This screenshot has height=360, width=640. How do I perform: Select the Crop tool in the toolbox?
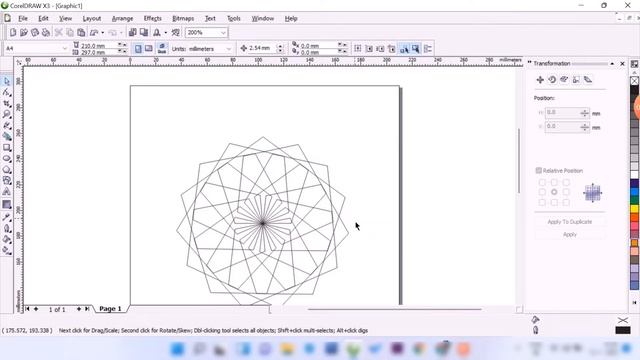(7, 104)
